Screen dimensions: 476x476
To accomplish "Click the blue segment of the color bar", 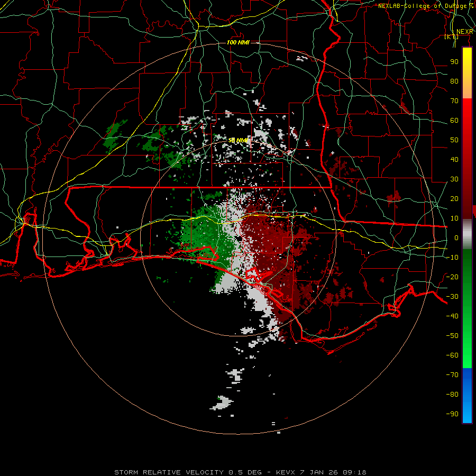I will pos(467,396).
